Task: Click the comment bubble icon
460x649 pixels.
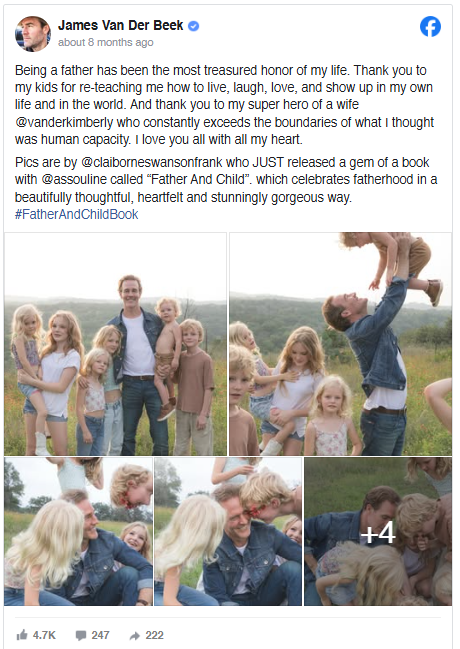Action: tap(81, 635)
